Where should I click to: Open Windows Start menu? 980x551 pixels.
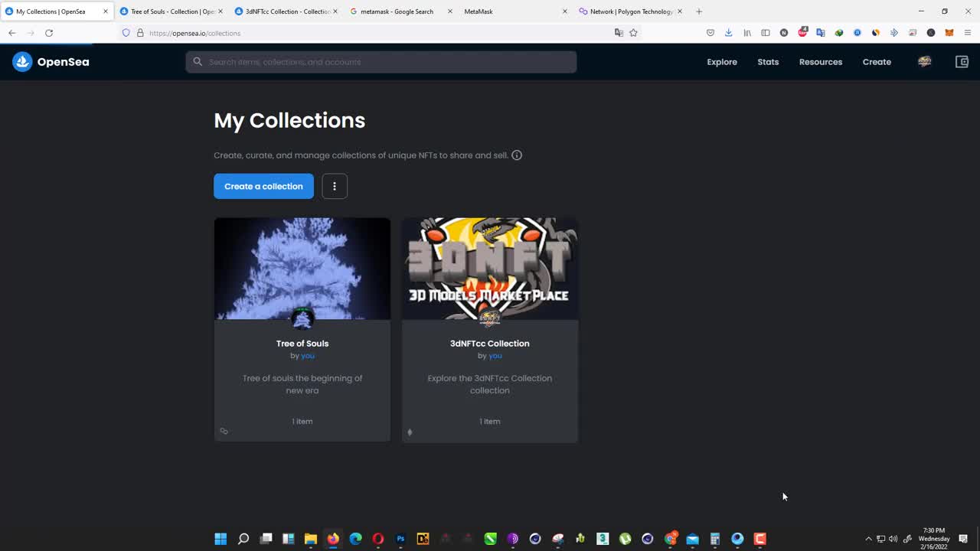point(220,539)
